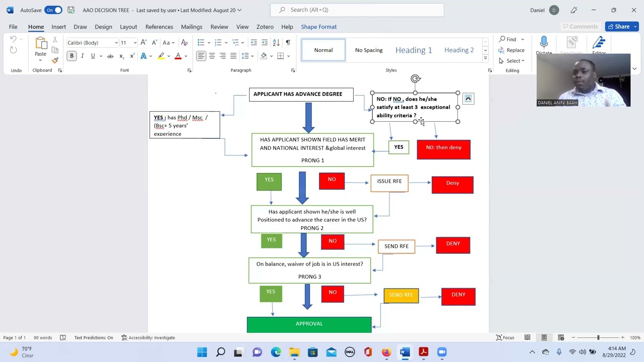Toggle left text alignment
This screenshot has width=644, height=362.
[x=201, y=56]
